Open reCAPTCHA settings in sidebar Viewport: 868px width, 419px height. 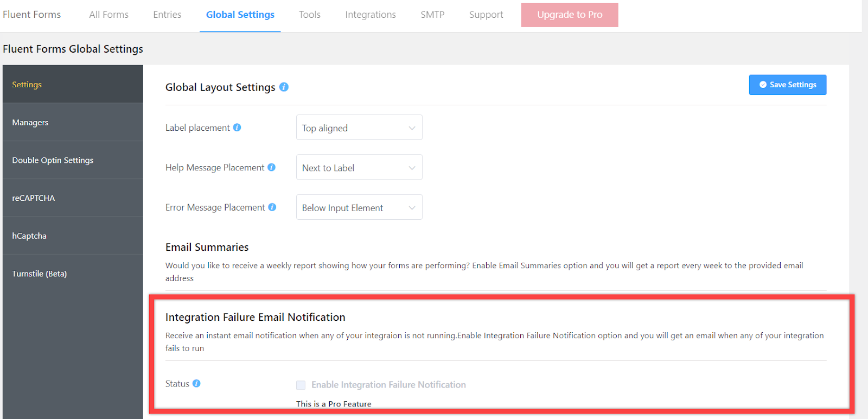click(73, 198)
